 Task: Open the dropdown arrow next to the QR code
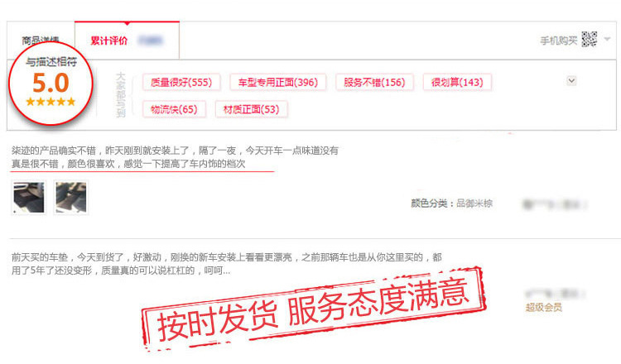pyautogui.click(x=607, y=39)
